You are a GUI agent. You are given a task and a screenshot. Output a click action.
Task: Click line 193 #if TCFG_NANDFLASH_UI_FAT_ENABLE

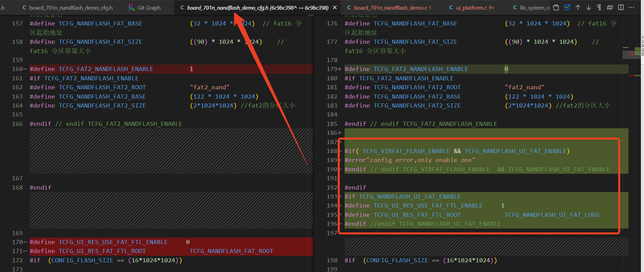pos(402,197)
